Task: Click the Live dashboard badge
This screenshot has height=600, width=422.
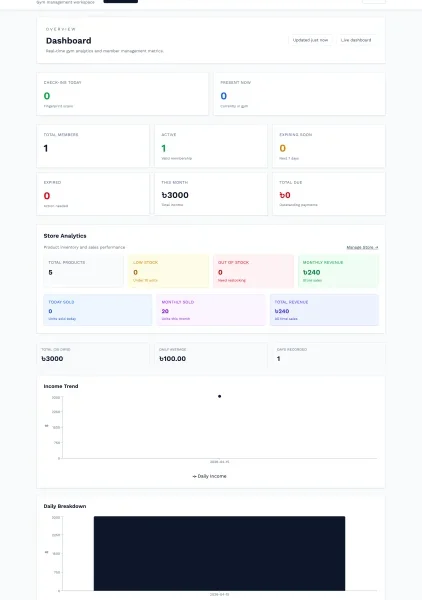Action: (356, 40)
